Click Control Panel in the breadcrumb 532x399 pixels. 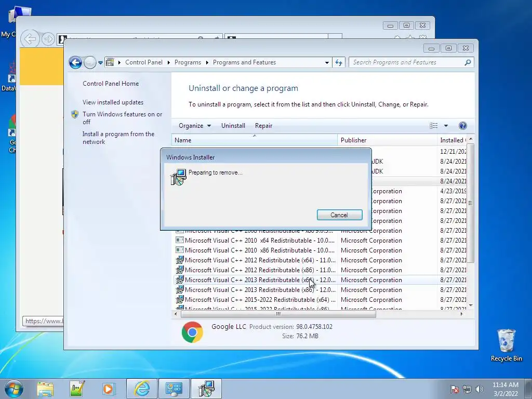tap(144, 62)
